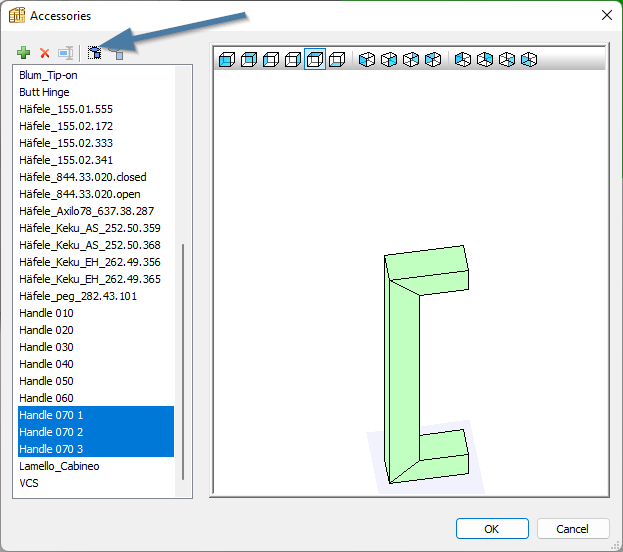This screenshot has width=623, height=552.
Task: Confirm with the OK button
Action: tap(492, 529)
